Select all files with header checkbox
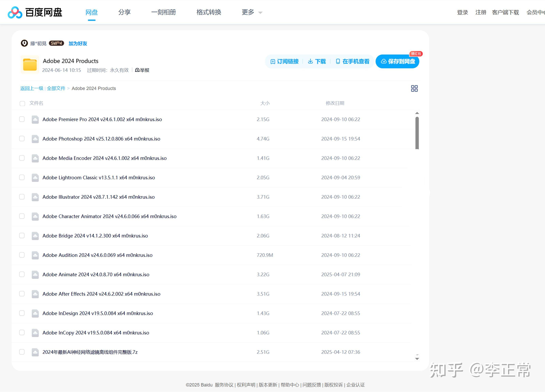 point(22,104)
